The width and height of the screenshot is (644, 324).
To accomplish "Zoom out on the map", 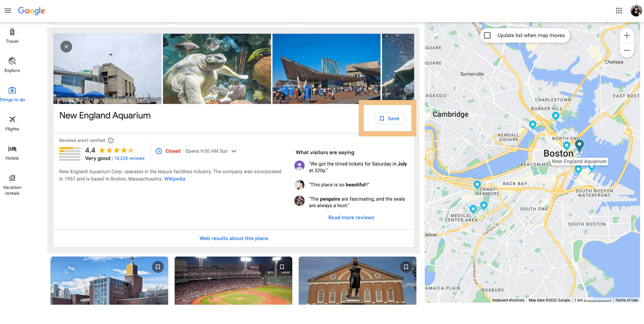I will 626,50.
